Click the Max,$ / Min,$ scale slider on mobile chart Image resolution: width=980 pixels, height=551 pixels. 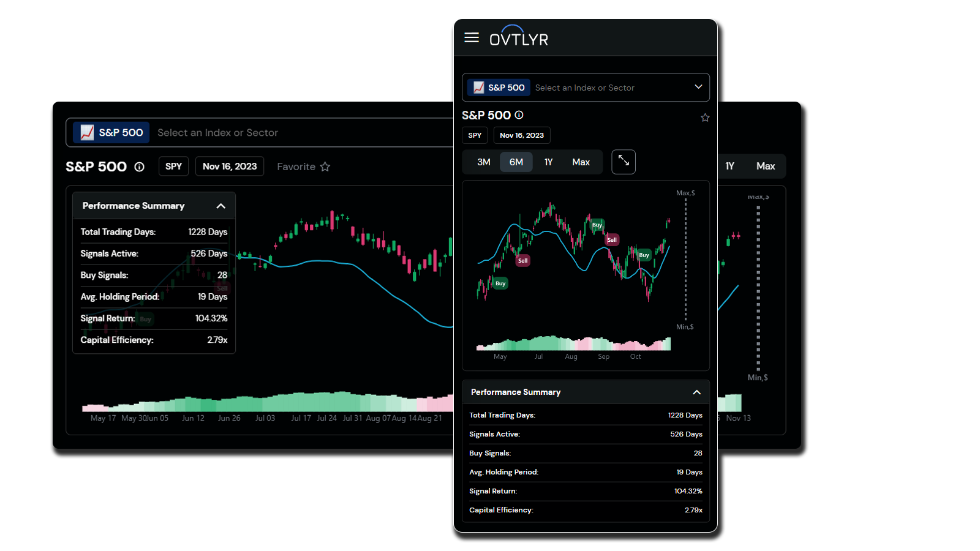(x=685, y=260)
